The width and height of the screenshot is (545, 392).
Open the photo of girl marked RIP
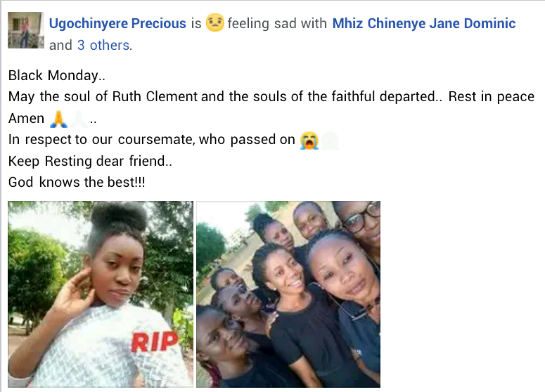click(101, 294)
